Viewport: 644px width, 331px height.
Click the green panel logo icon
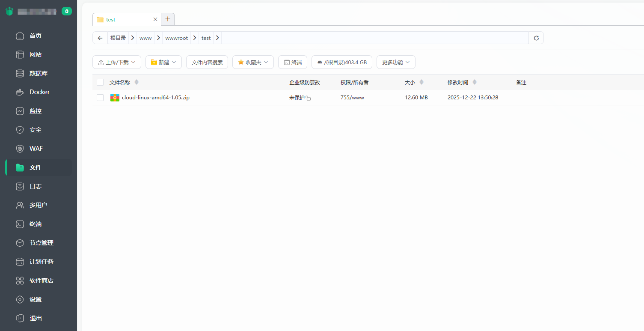point(9,12)
